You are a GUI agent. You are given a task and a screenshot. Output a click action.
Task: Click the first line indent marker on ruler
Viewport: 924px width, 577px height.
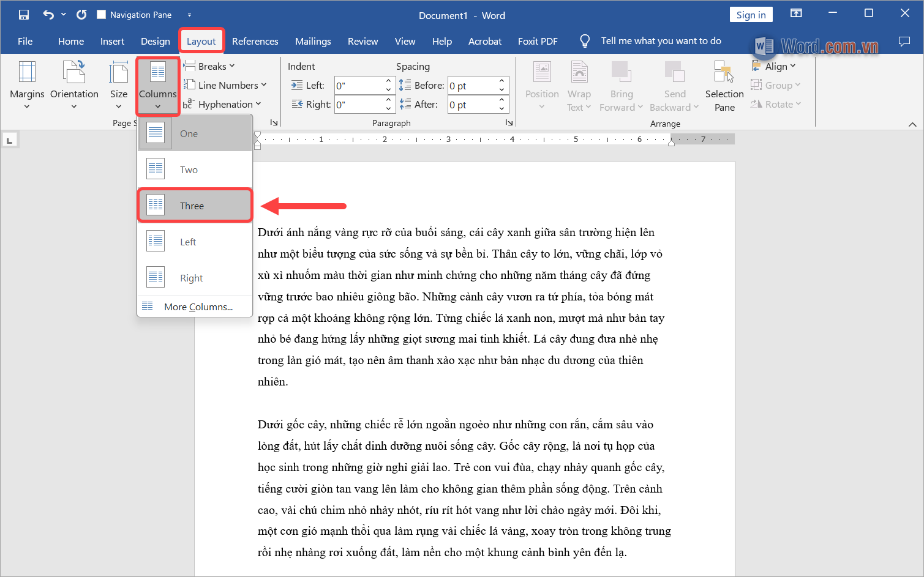[x=257, y=135]
